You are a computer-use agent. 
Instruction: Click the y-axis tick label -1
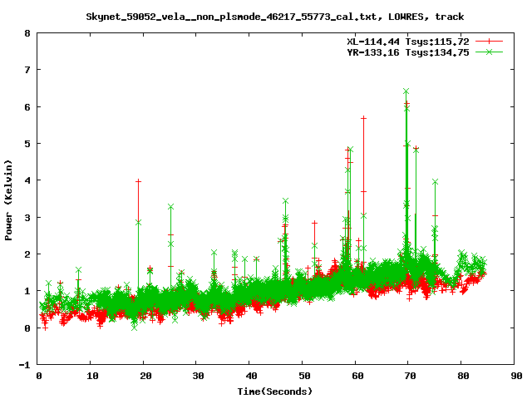(x=25, y=365)
